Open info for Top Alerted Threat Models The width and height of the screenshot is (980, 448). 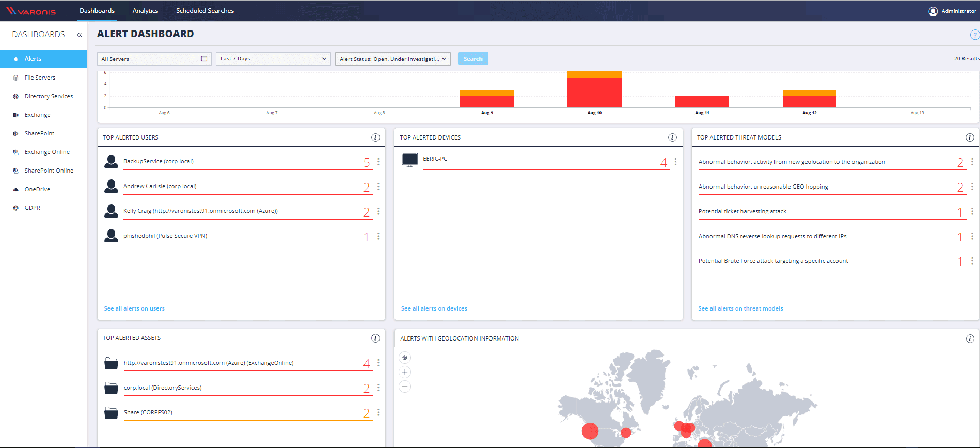(x=970, y=137)
